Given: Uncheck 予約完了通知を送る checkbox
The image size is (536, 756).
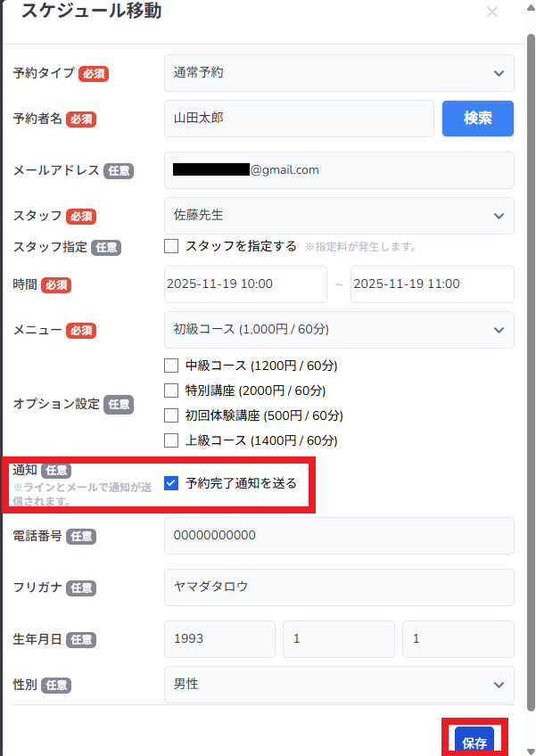Looking at the screenshot, I should (x=172, y=483).
